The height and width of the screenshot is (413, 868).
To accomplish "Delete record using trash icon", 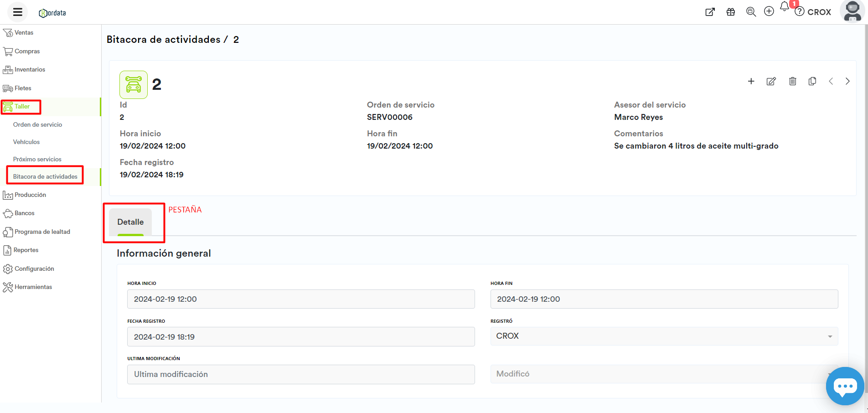I will (x=792, y=81).
